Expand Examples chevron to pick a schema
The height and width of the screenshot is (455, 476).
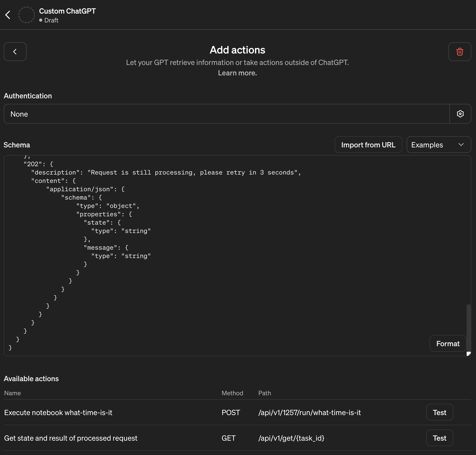(461, 145)
